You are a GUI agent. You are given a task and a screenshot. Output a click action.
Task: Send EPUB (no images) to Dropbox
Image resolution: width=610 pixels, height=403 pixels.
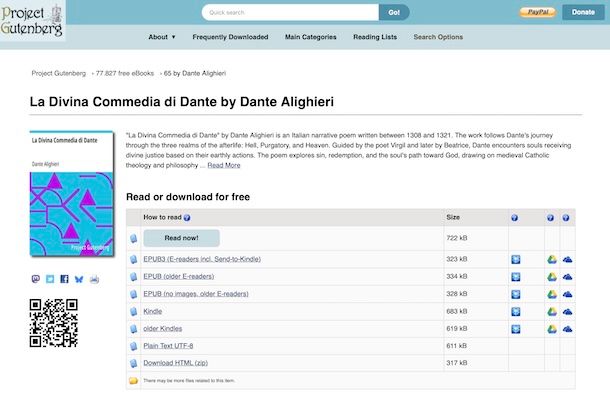point(516,294)
